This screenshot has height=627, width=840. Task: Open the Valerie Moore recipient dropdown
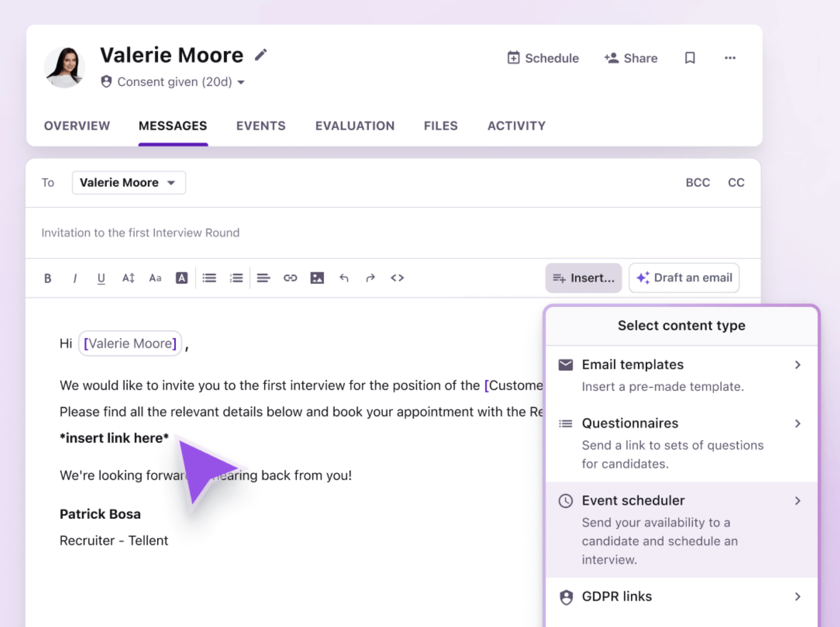[129, 183]
